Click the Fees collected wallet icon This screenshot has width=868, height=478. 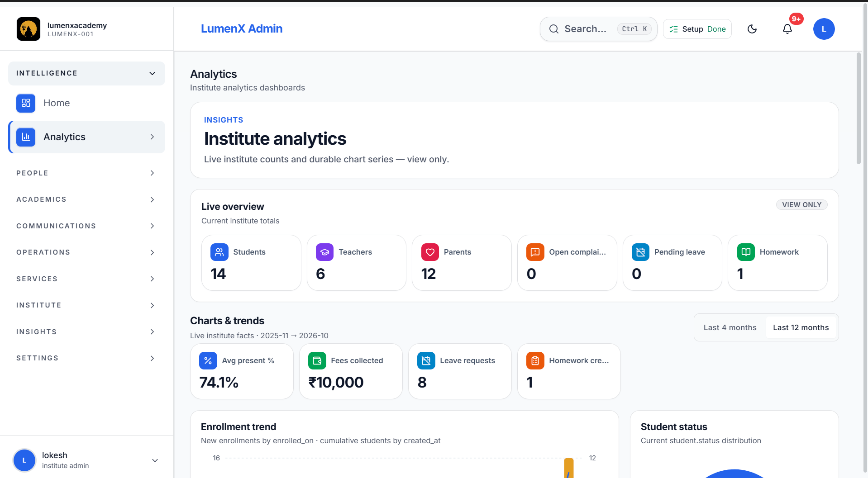point(317,360)
